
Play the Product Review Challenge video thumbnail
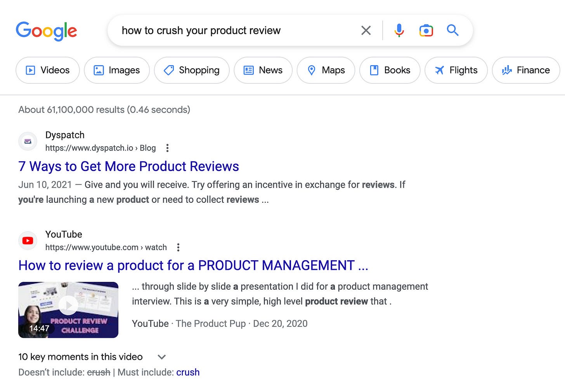(x=68, y=306)
